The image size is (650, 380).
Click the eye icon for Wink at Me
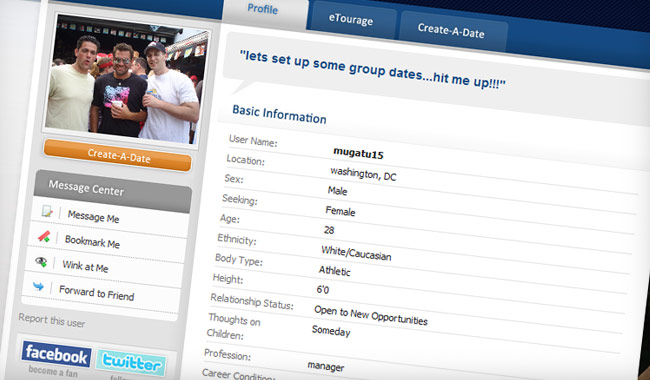click(x=41, y=261)
